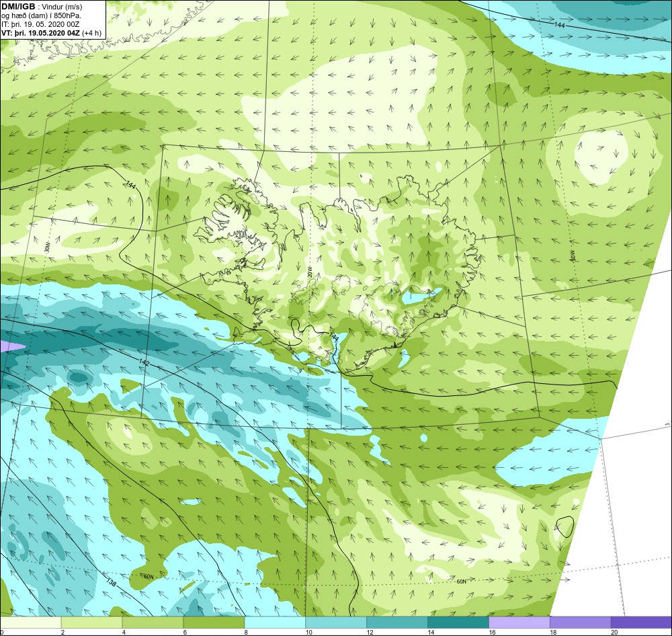Click the legend tick value '8'
The image size is (672, 636).
[246, 632]
